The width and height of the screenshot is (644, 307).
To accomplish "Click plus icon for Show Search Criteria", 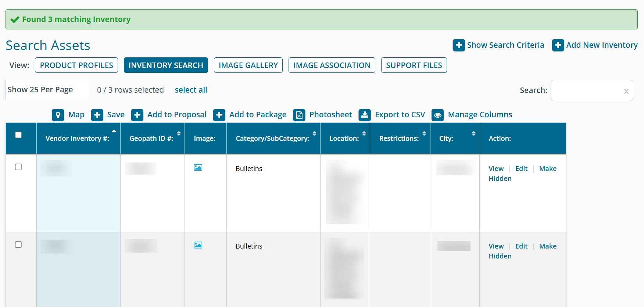I will pos(459,45).
